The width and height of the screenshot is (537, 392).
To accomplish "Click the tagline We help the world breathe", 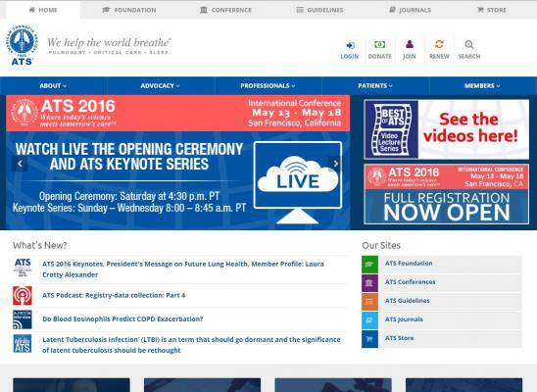I will click(x=109, y=42).
